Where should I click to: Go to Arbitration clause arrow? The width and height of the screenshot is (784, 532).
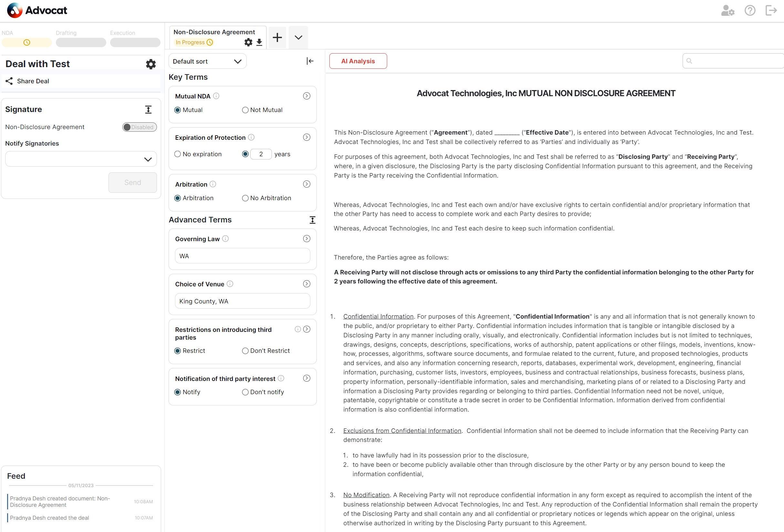pos(307,184)
